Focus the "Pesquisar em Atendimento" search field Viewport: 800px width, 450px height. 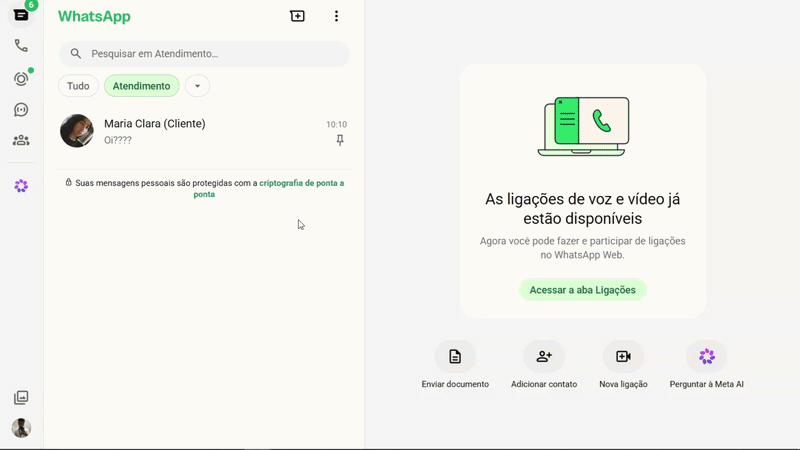click(204, 54)
